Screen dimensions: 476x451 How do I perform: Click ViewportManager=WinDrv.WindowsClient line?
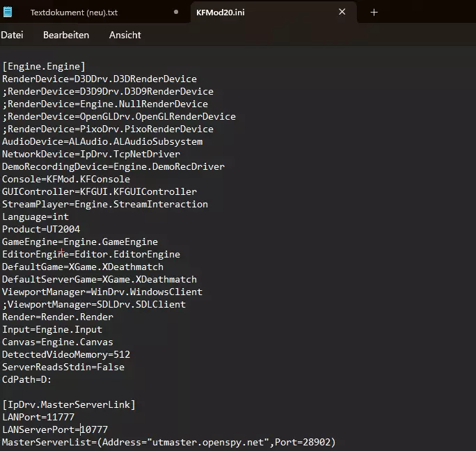[102, 292]
